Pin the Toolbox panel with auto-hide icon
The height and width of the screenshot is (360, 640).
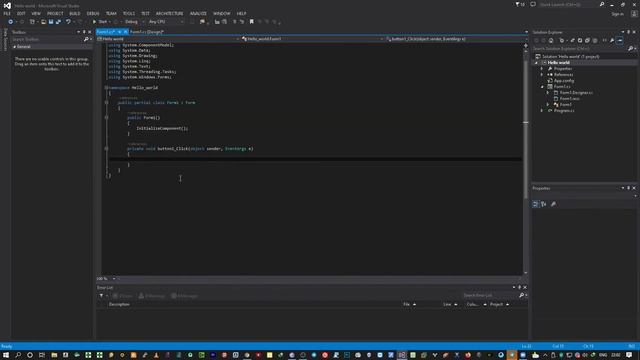tap(84, 32)
